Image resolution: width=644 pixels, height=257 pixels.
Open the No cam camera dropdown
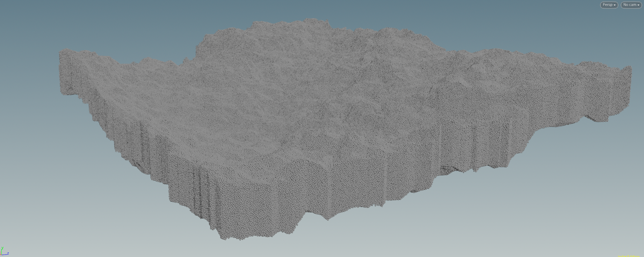631,5
